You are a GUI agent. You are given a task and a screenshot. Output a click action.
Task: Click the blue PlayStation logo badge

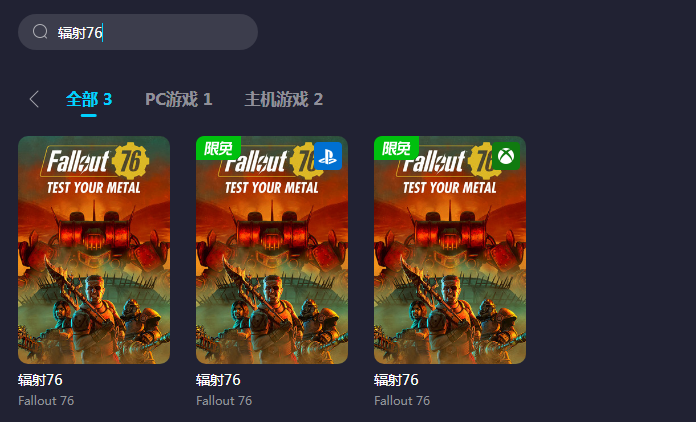[328, 156]
